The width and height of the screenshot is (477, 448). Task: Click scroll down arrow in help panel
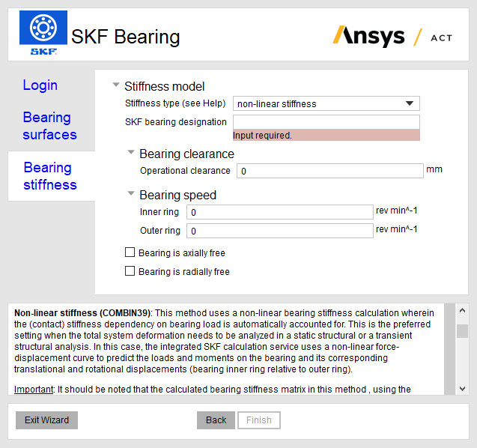click(x=463, y=389)
